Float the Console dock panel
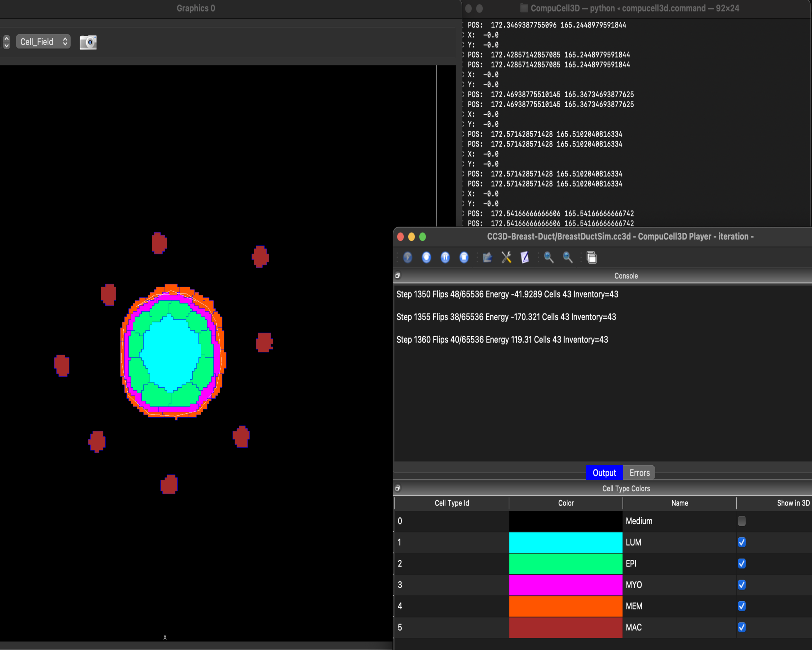The image size is (812, 650). 398,276
